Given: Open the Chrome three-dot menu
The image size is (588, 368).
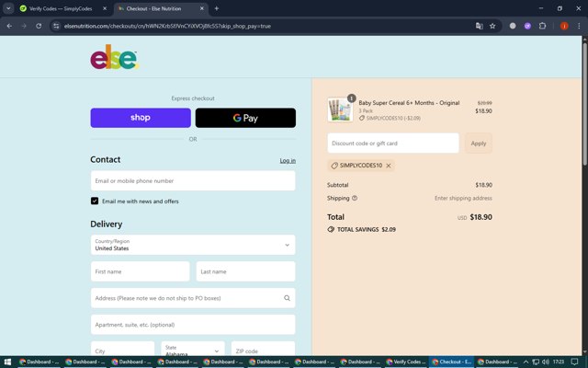Looking at the screenshot, I should click(x=579, y=26).
